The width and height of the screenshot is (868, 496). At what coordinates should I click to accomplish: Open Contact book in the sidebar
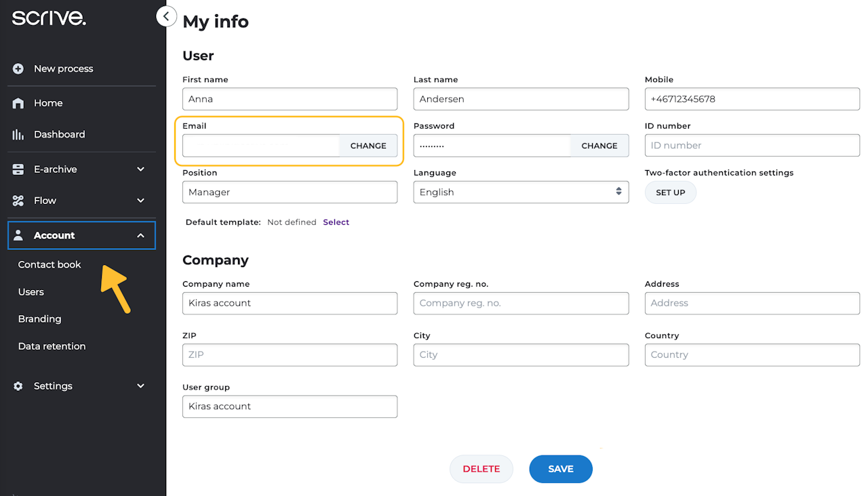50,265
